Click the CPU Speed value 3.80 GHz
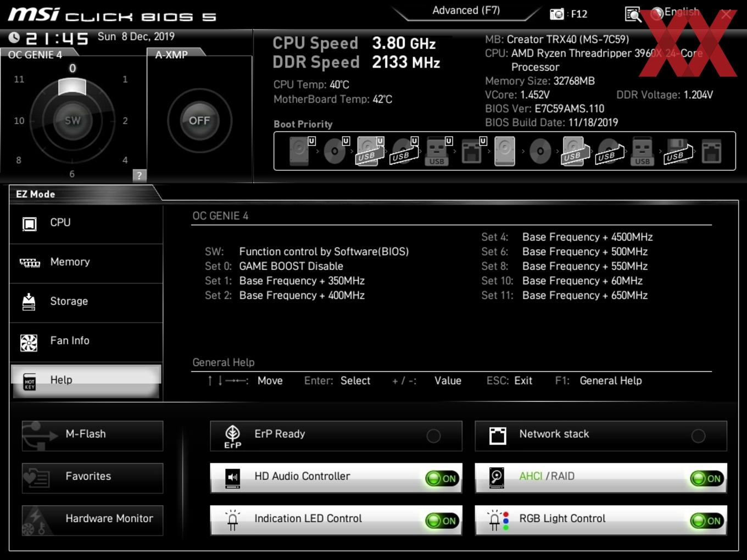Screen dimensions: 747x560 [404, 43]
